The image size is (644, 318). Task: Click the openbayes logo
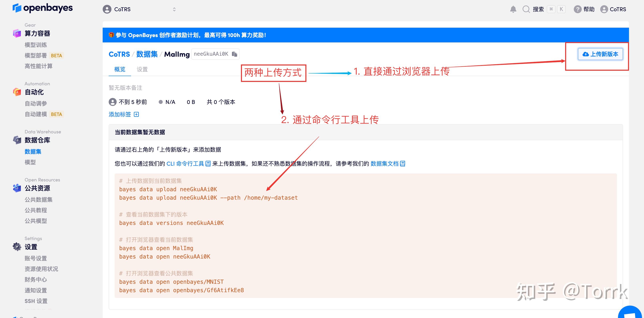[42, 8]
